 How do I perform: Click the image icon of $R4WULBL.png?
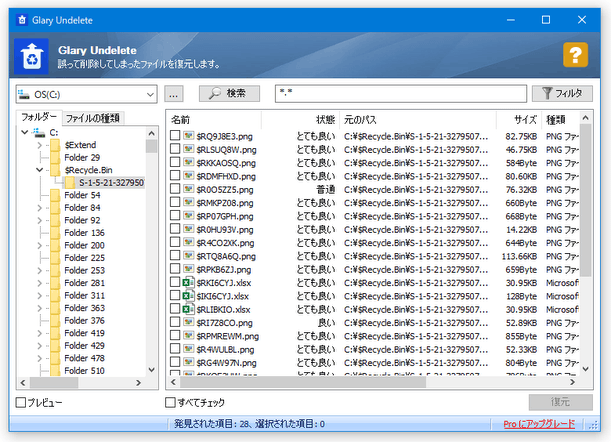[189, 349]
